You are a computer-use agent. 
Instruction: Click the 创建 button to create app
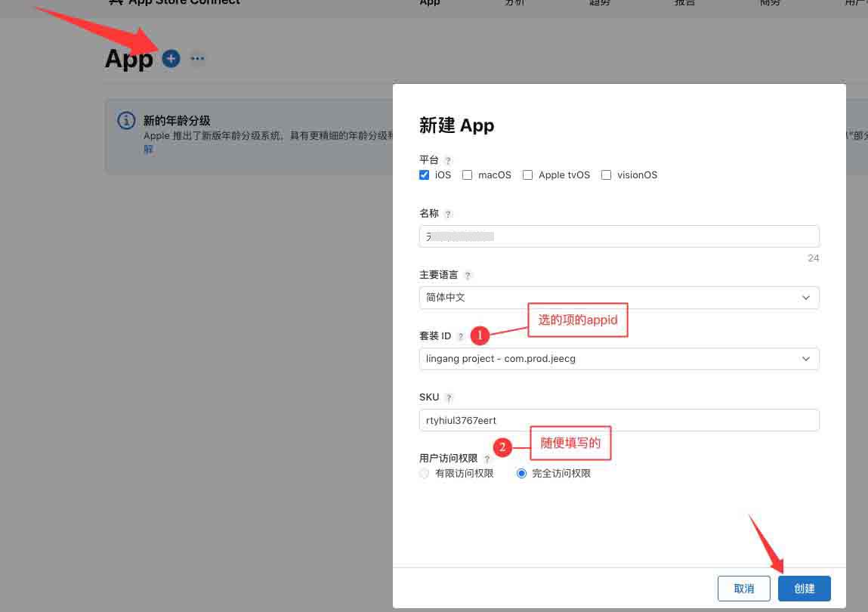804,589
